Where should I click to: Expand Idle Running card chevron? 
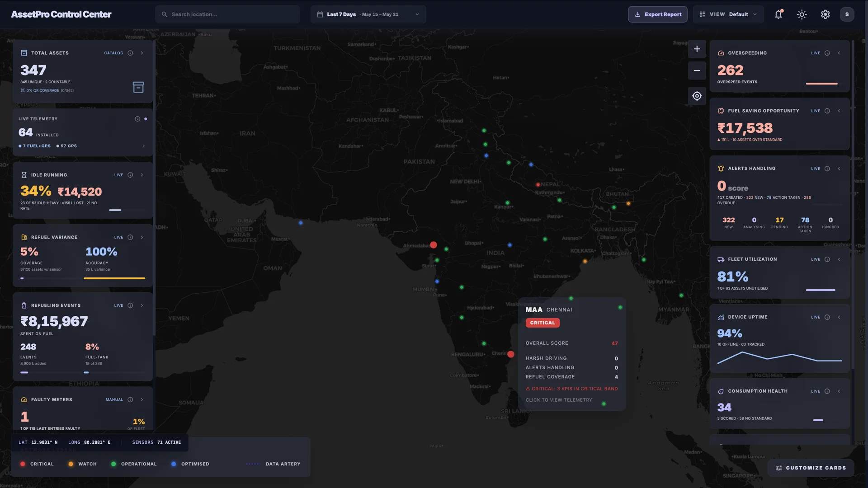click(142, 175)
